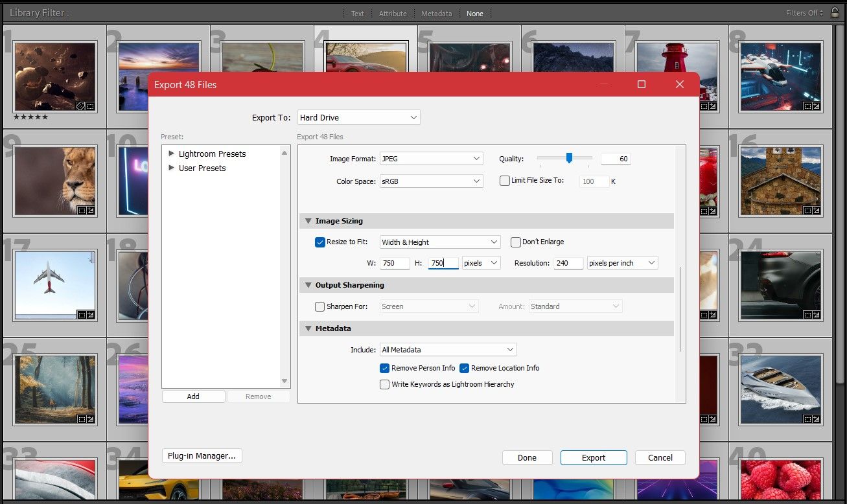Viewport: 847px width, 504px height.
Task: Click the metadata badge on the lion thumbnail
Action: coord(91,209)
